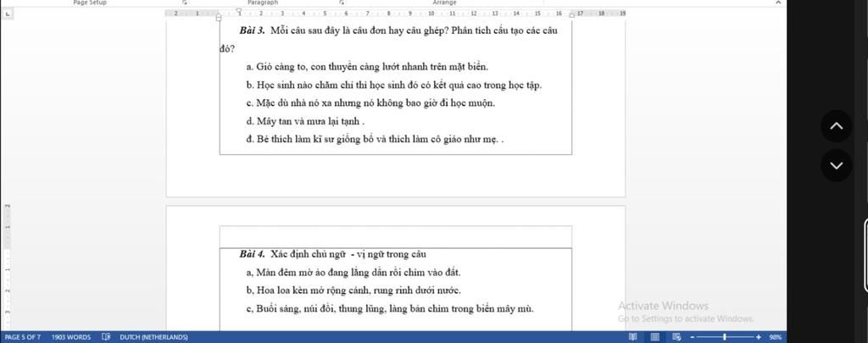Go to next image with down chevron
Viewport: 868px width, 343px height.
[837, 165]
